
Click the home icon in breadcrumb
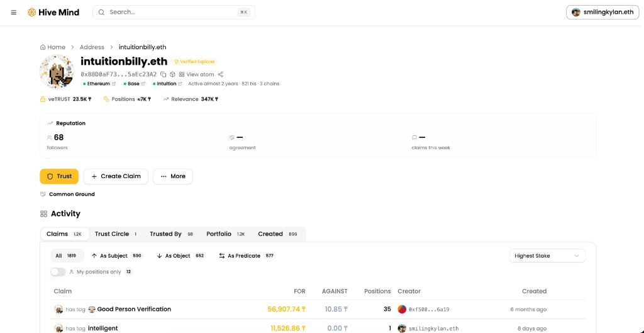[43, 47]
